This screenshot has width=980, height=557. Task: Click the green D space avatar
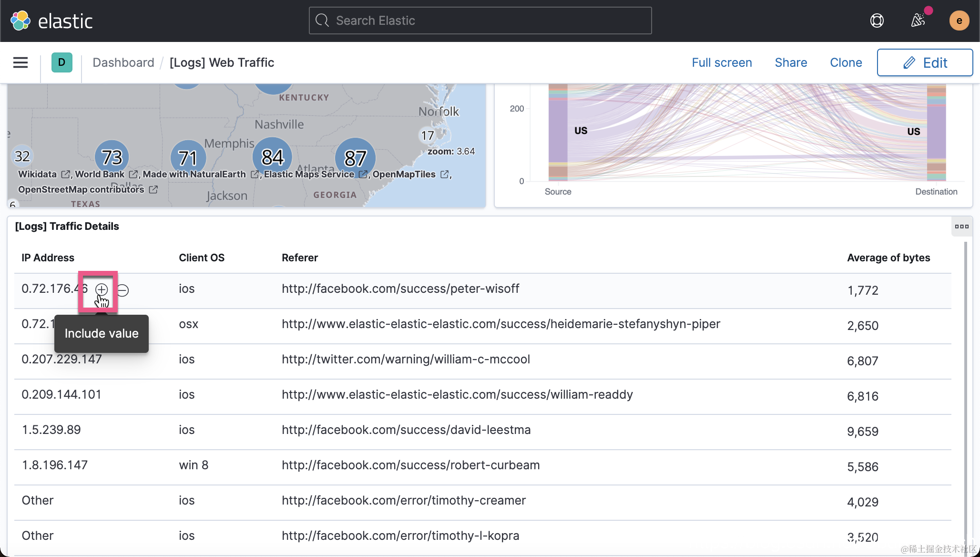click(x=61, y=62)
